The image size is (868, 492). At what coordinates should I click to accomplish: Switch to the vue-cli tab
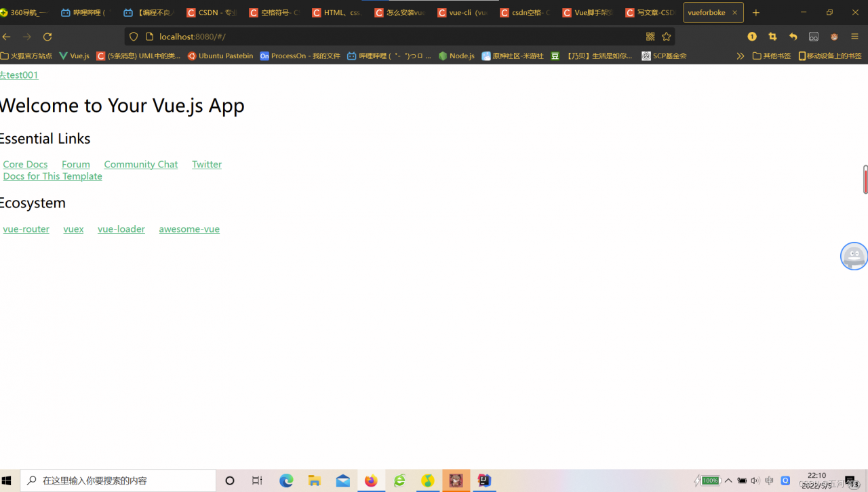click(462, 12)
